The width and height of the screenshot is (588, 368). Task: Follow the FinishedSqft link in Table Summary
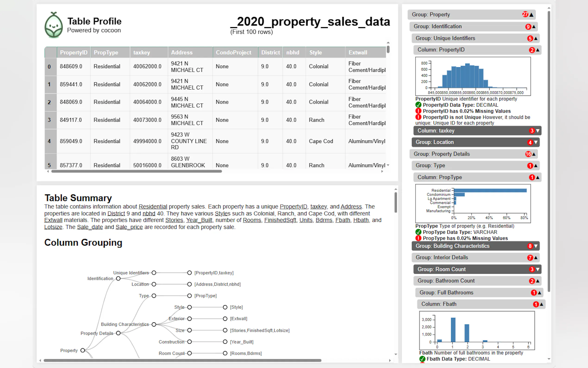[x=280, y=220]
